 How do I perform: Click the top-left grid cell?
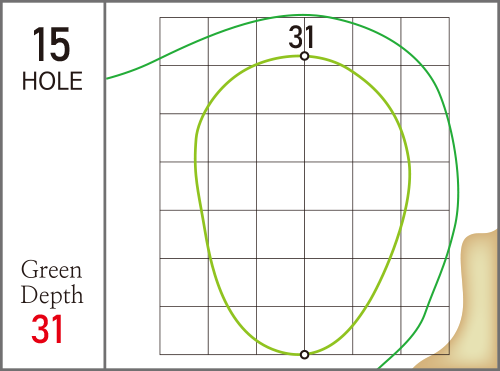tap(184, 41)
